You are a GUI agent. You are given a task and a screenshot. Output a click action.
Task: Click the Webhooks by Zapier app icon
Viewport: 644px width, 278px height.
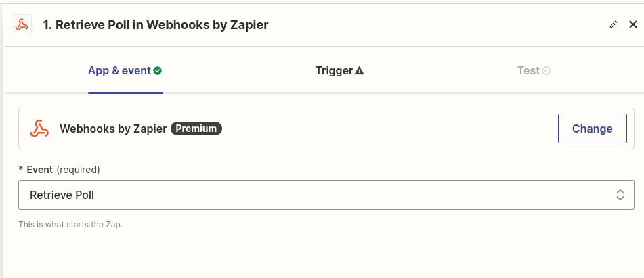tap(39, 129)
